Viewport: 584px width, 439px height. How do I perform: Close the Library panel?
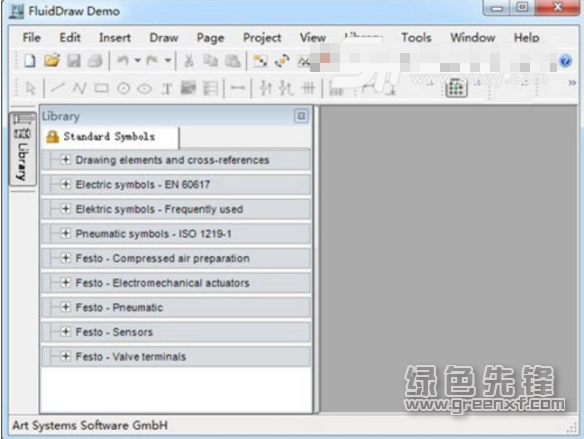[301, 116]
